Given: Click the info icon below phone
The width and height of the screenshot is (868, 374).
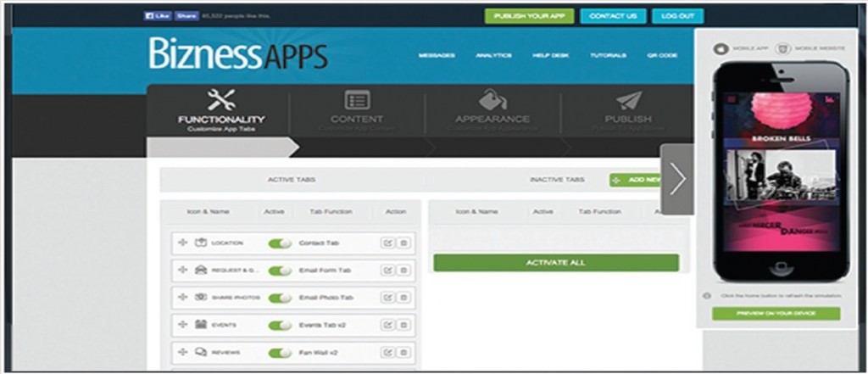Looking at the screenshot, I should [707, 296].
